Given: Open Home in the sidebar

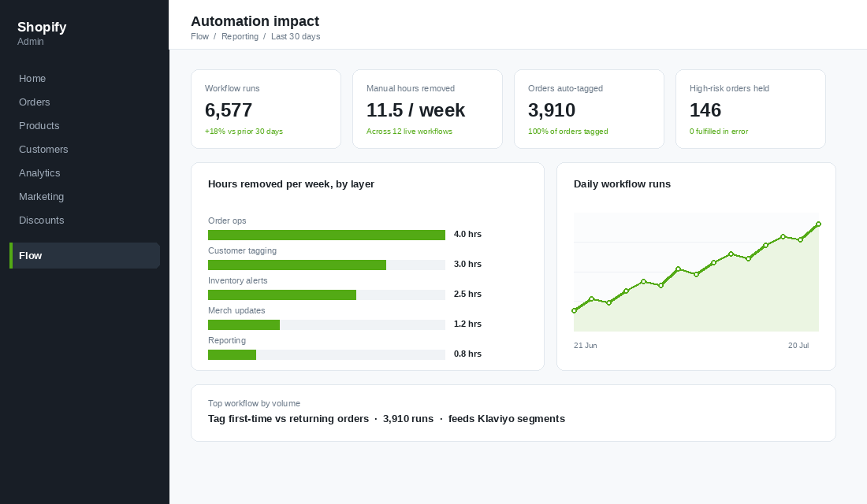Looking at the screenshot, I should [x=32, y=79].
